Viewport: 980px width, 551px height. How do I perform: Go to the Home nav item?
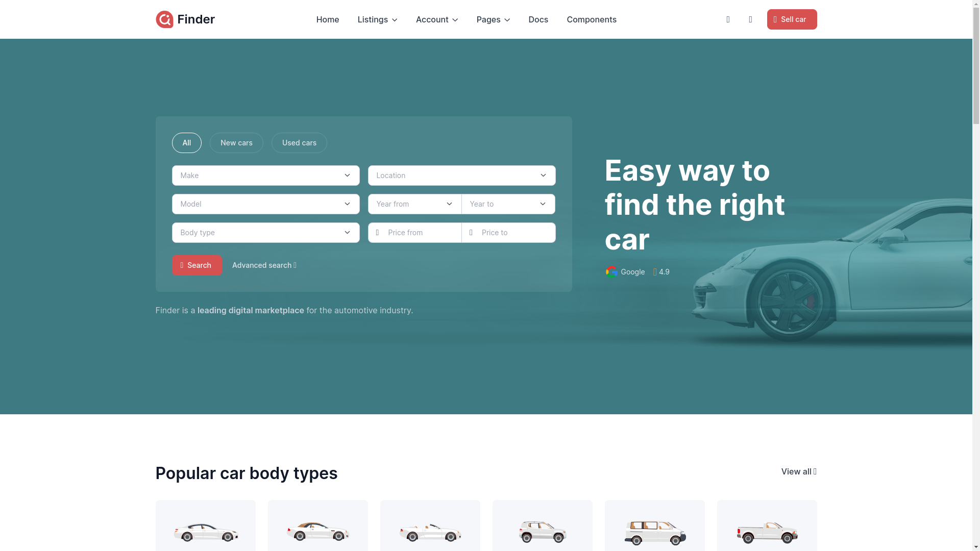pyautogui.click(x=328, y=19)
